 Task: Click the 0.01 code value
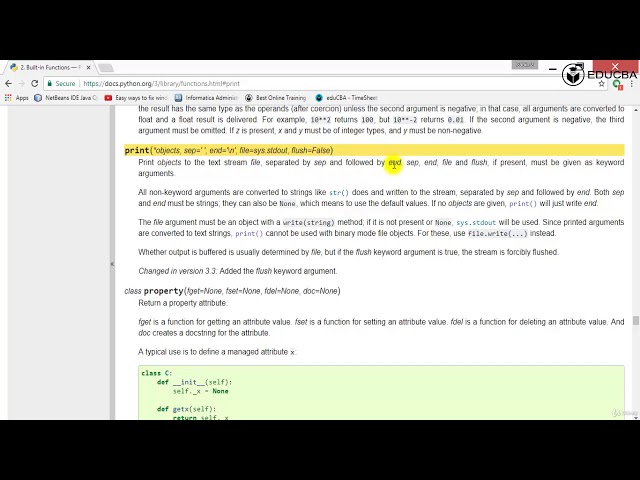pos(456,120)
